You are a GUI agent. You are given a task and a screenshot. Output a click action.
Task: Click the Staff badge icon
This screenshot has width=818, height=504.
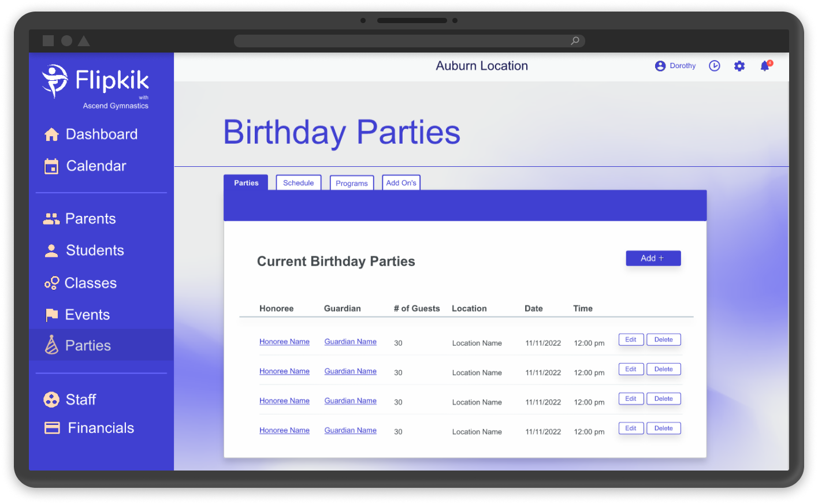[x=51, y=400]
